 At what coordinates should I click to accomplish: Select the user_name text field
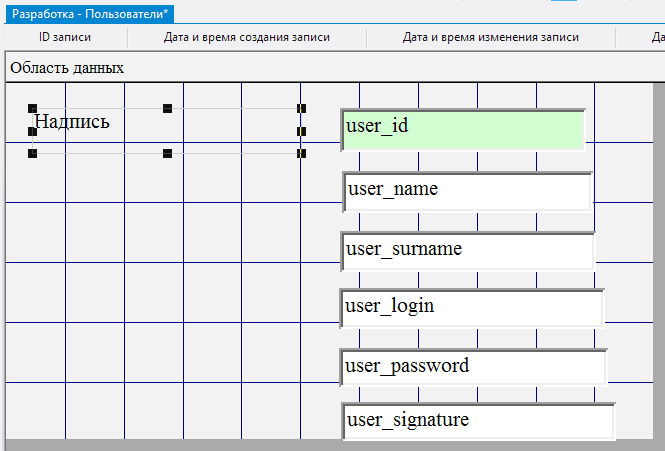coord(467,191)
